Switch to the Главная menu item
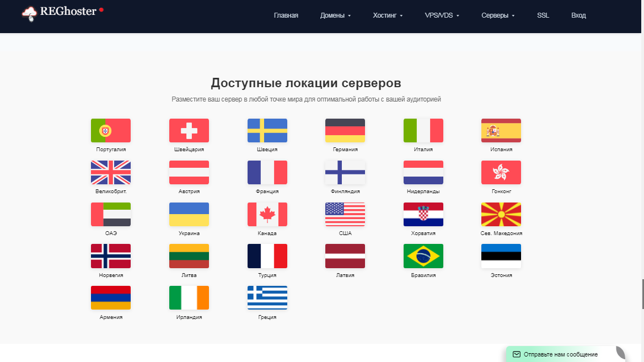644x362 pixels. point(286,15)
